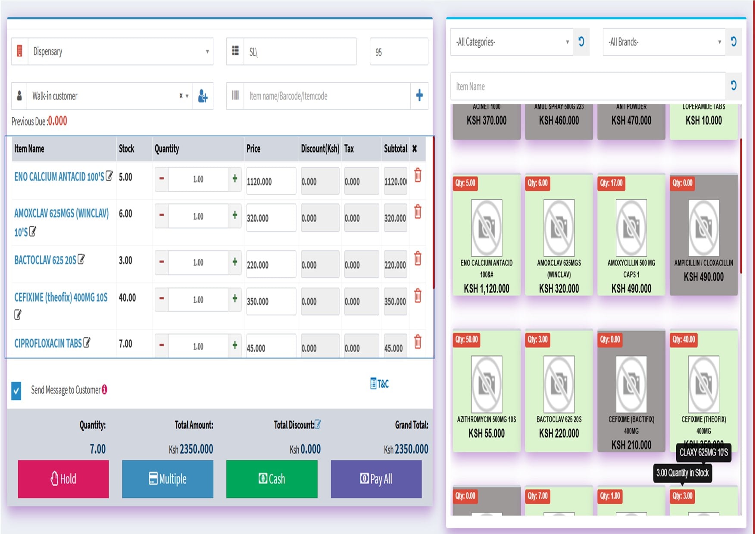Viewport: 756px width, 534px height.
Task: Click the Quantity total value 7.00
Action: 98,449
